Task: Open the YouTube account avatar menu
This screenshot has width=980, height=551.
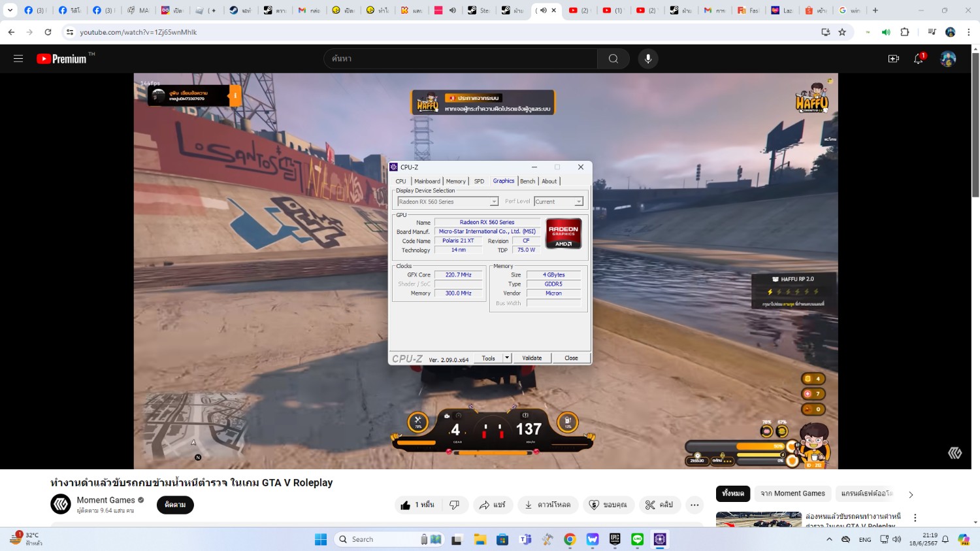Action: click(948, 59)
